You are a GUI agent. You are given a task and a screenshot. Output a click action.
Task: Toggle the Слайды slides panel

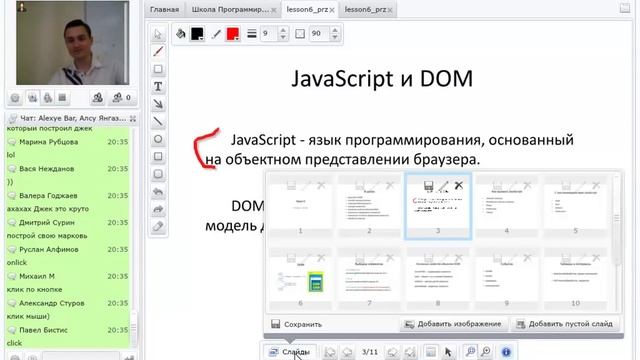click(290, 352)
